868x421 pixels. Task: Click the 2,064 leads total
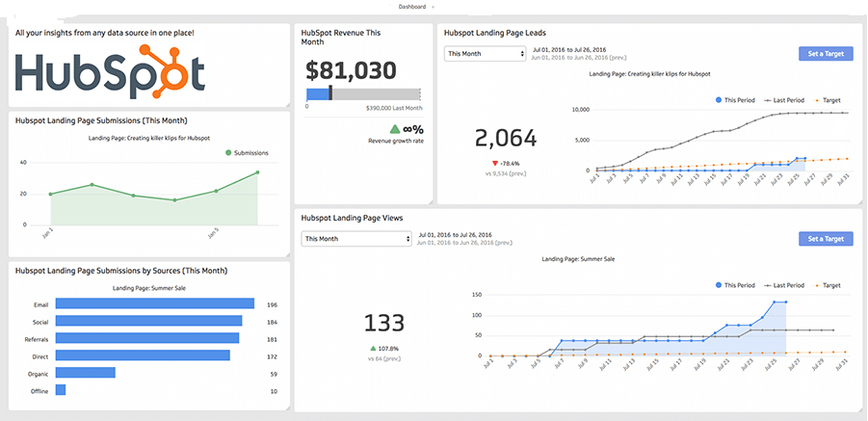tap(506, 139)
